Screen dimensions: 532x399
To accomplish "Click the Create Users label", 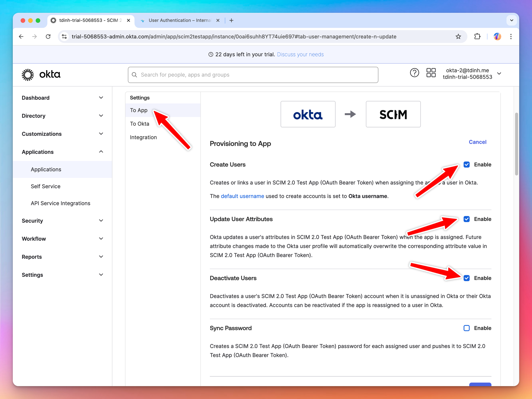I will [x=228, y=165].
